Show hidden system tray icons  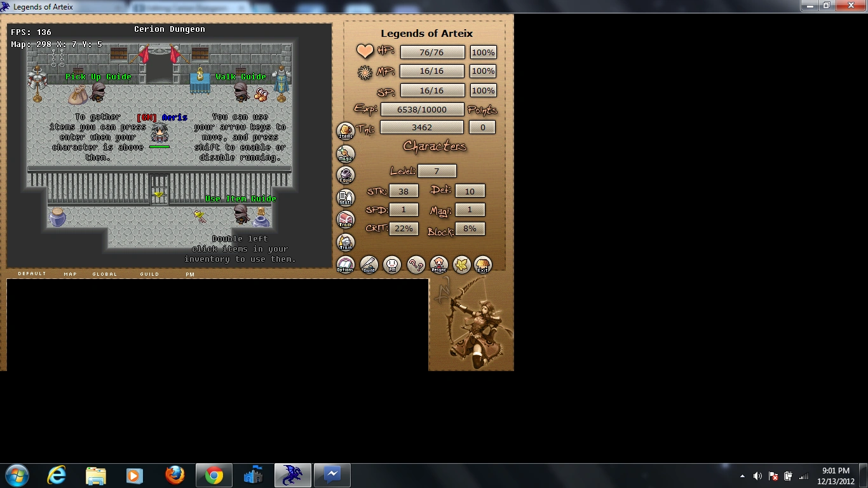[742, 476]
